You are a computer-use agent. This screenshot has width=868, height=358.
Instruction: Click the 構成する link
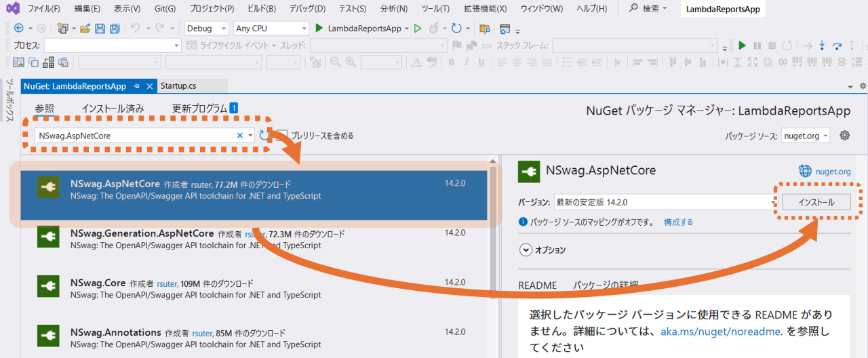click(x=678, y=222)
